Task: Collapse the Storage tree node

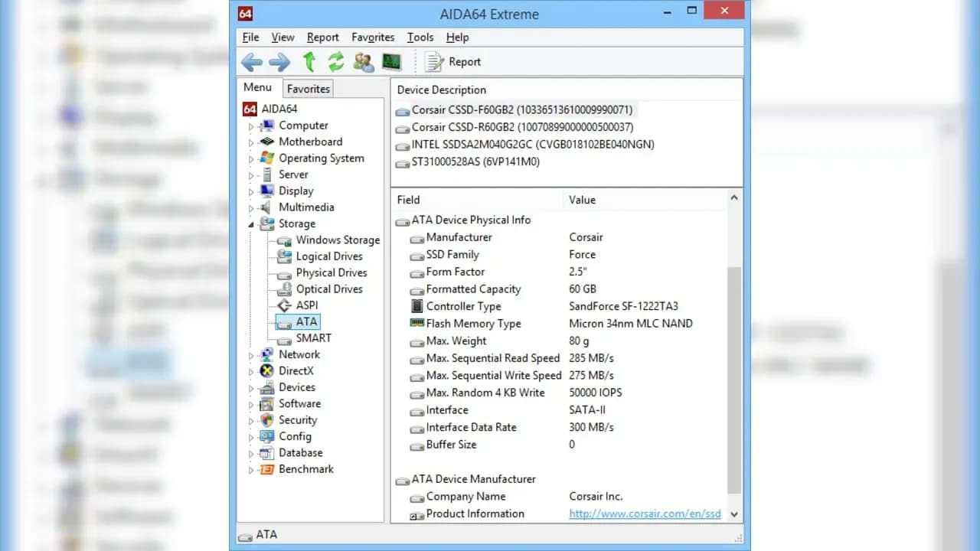Action: 250,224
